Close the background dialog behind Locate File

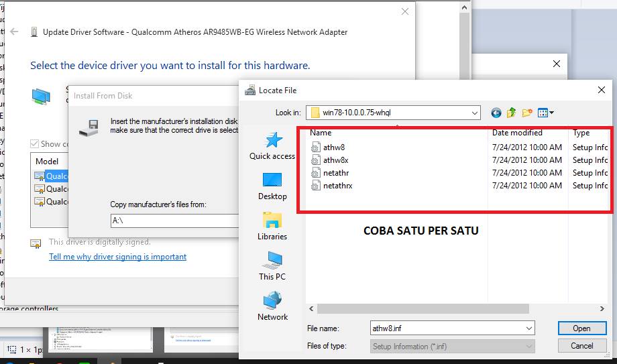pos(557,64)
